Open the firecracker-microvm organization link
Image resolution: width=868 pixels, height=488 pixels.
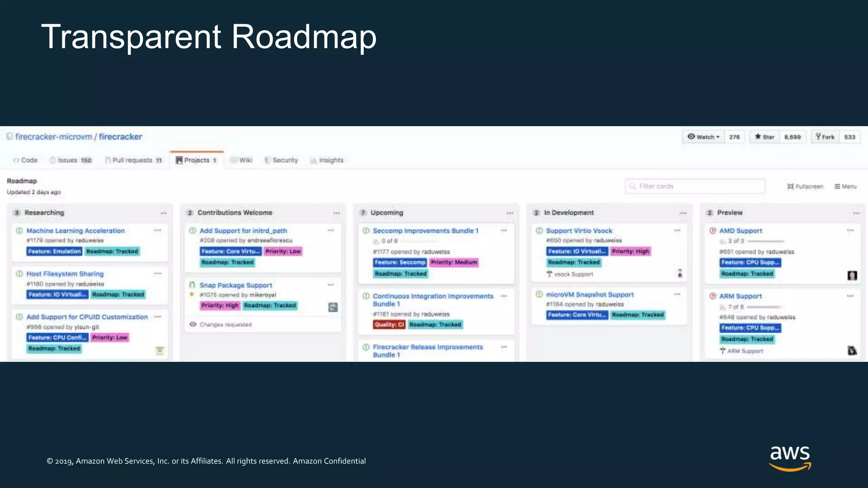pyautogui.click(x=53, y=137)
